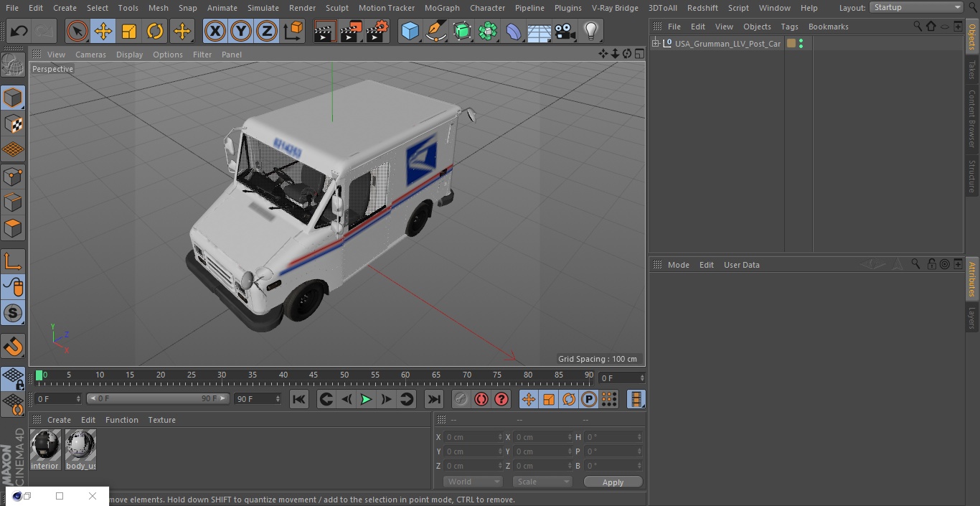980x506 pixels.
Task: Go to start of animation
Action: click(299, 399)
